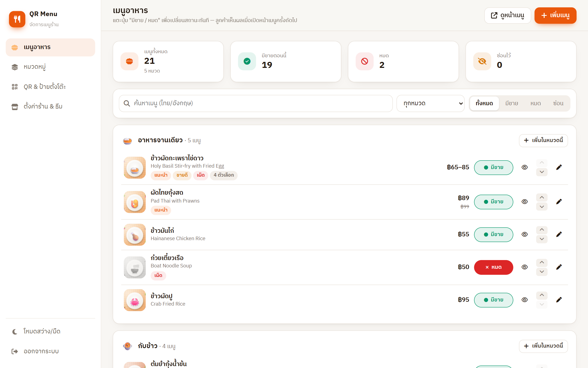Open เมนูอาหาร in the sidebar
Image resolution: width=588 pixels, height=368 pixels.
click(x=50, y=47)
